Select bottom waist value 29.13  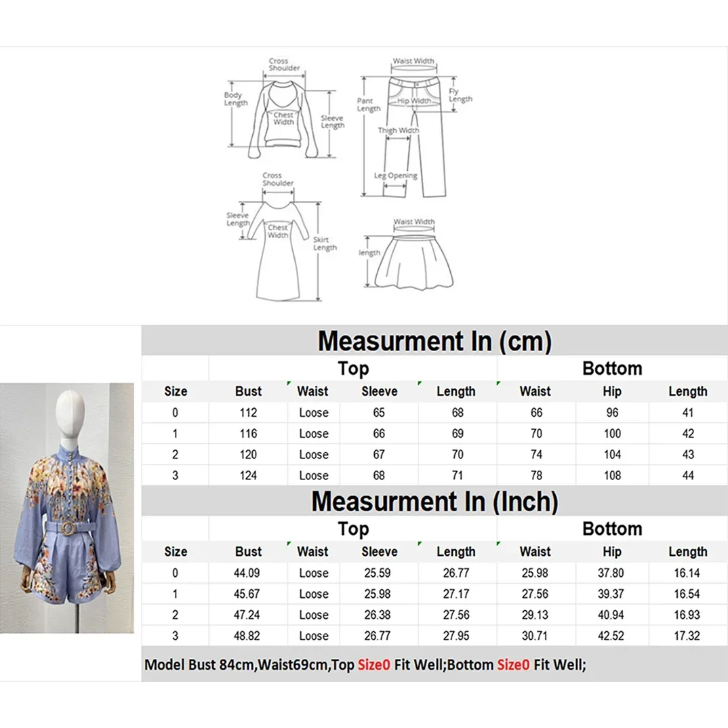click(x=535, y=614)
